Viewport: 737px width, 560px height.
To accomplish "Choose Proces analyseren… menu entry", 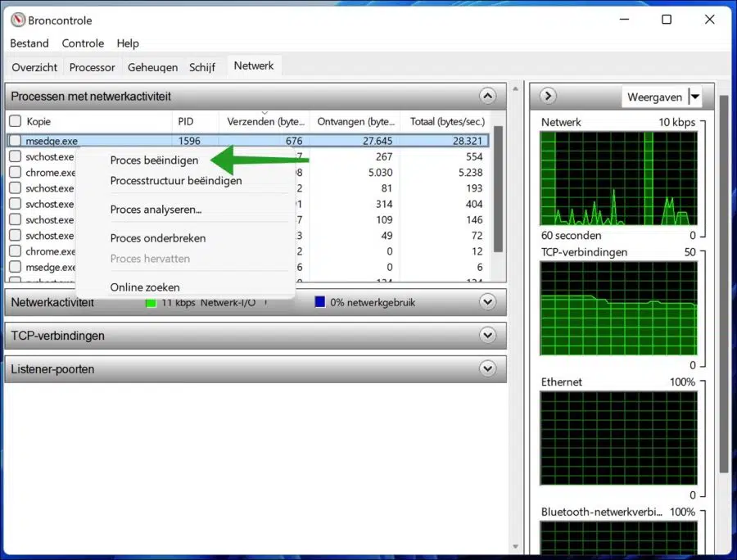I will click(156, 210).
